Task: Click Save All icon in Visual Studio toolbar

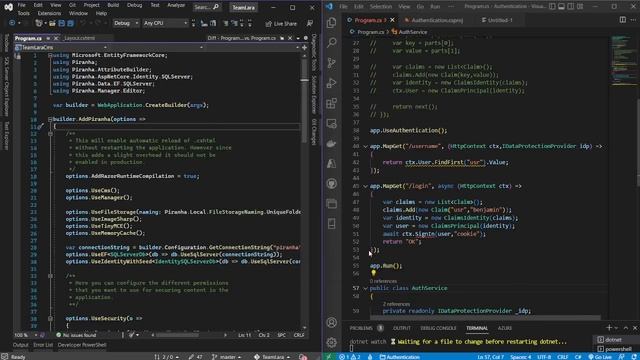Action: pos(70,23)
